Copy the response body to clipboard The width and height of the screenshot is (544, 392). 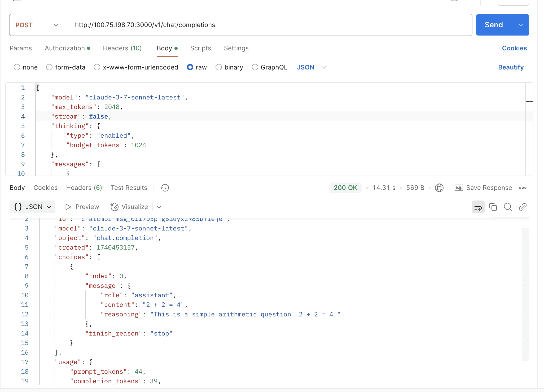coord(493,207)
